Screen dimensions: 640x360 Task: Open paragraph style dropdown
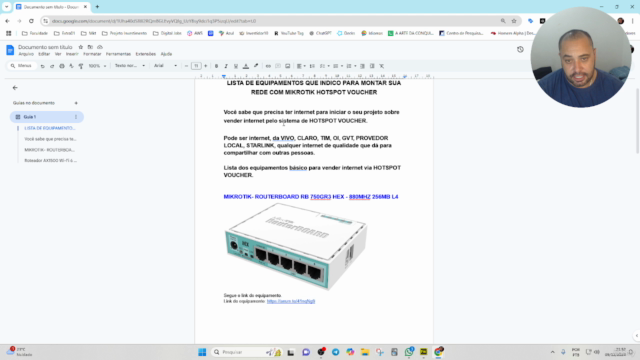[x=130, y=66]
